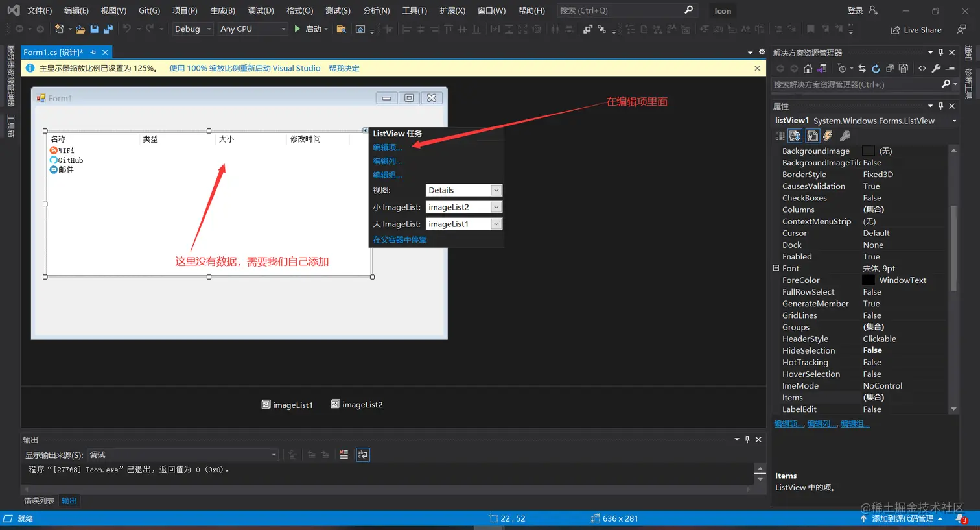The height and width of the screenshot is (530, 980).
Task: Select imageList1 component in tray
Action: (287, 405)
